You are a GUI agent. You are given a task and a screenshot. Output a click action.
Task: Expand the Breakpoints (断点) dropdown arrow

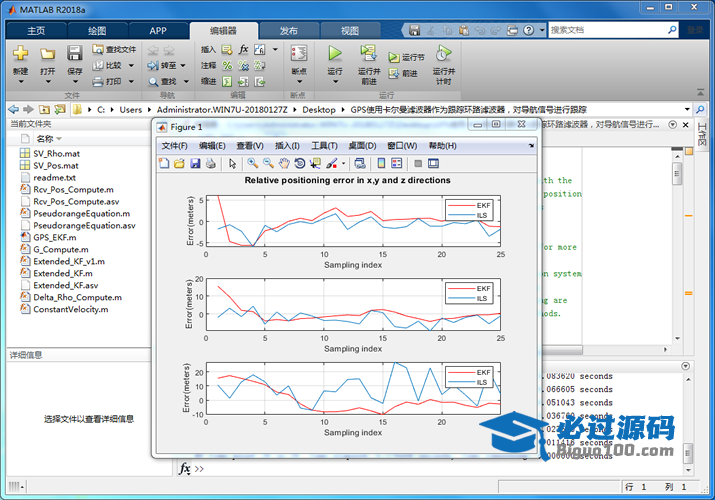[x=299, y=82]
